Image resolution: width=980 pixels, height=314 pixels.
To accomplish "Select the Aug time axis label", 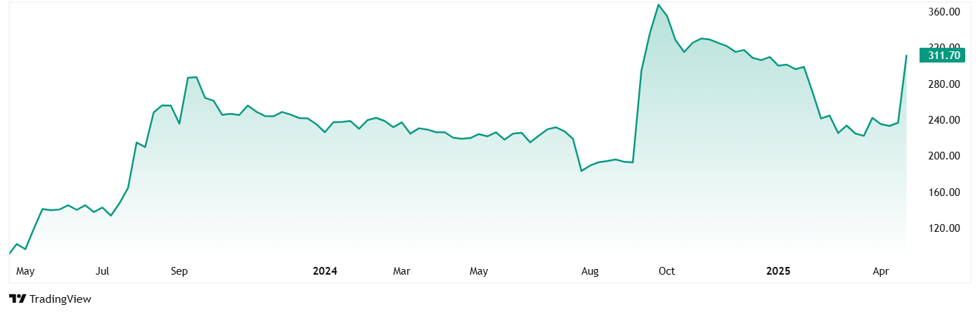I will 590,271.
